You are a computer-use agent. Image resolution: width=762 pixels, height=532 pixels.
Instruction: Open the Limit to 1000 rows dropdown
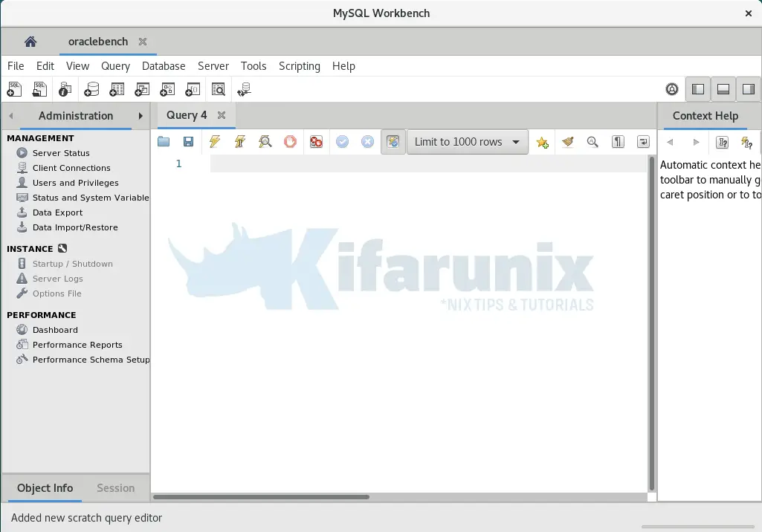tap(467, 142)
